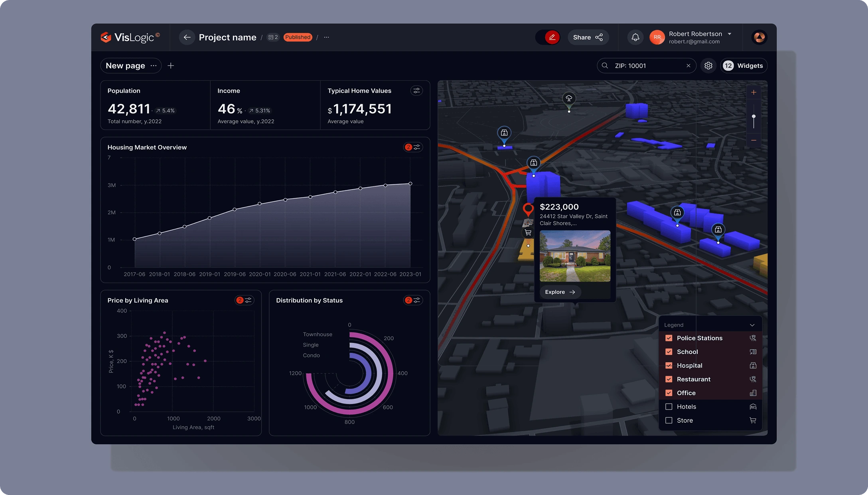The width and height of the screenshot is (868, 495).
Task: Zoom in the map with plus
Action: click(754, 93)
